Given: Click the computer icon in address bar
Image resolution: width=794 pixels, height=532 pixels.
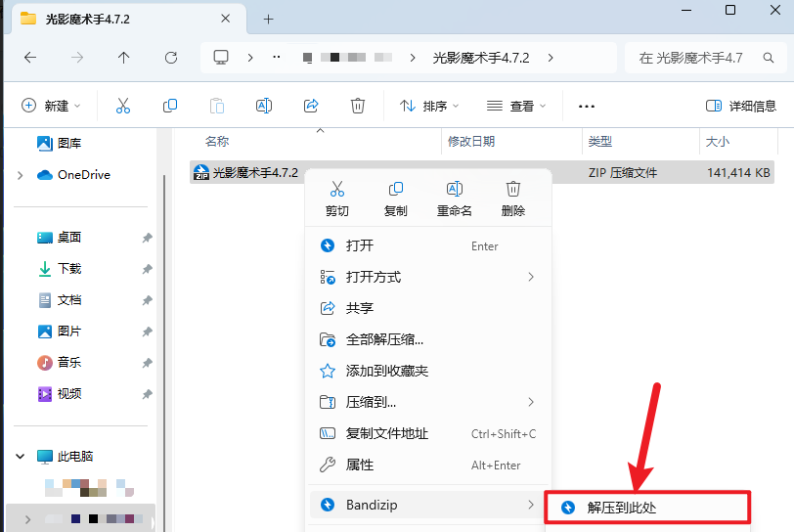Looking at the screenshot, I should click(x=221, y=58).
